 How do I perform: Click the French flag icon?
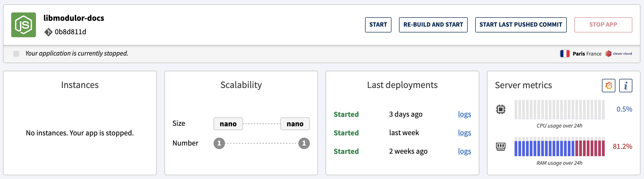click(565, 53)
